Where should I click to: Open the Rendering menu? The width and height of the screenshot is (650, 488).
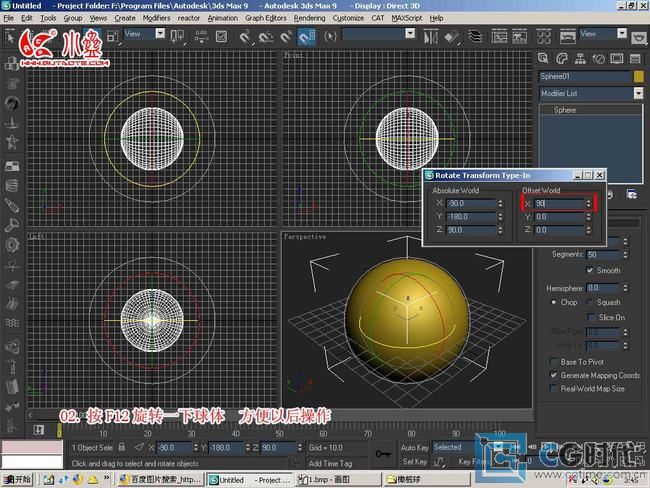point(309,18)
